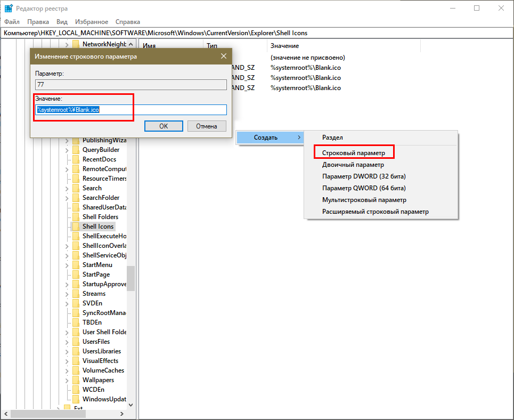Choose Строковый параметр from the submenu
Image resolution: width=514 pixels, height=420 pixels.
pyautogui.click(x=353, y=152)
